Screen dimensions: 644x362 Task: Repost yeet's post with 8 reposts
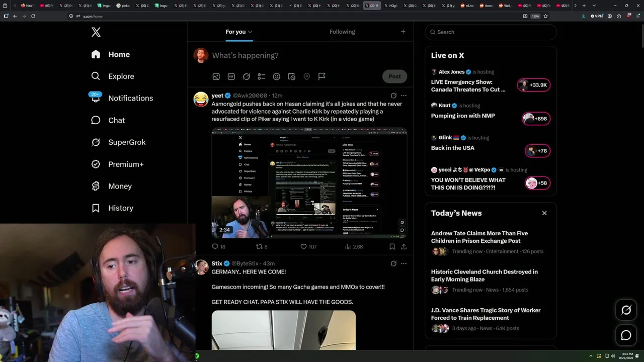coord(262,247)
